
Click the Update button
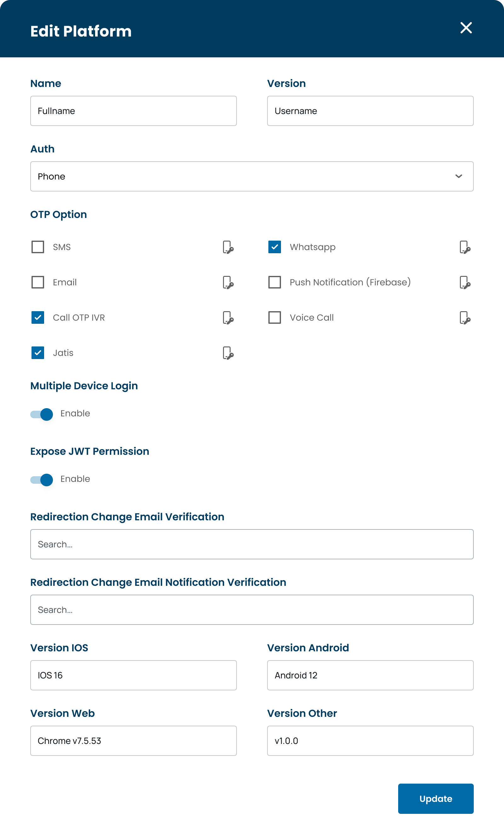point(436,798)
